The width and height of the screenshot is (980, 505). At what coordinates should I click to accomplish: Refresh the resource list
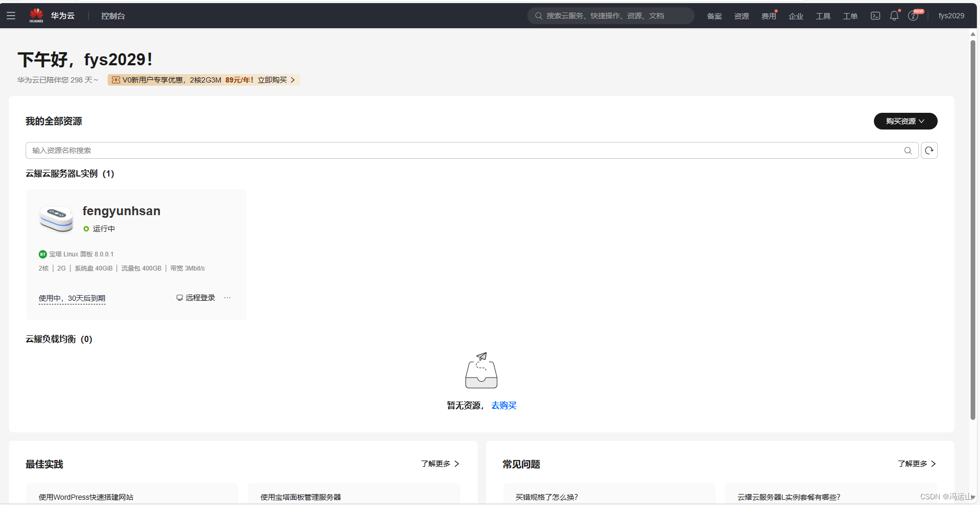(929, 150)
